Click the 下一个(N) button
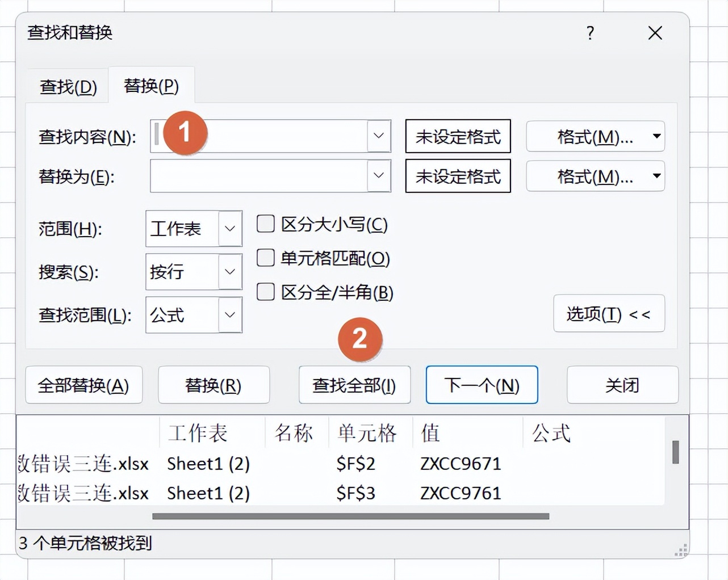 pyautogui.click(x=482, y=385)
